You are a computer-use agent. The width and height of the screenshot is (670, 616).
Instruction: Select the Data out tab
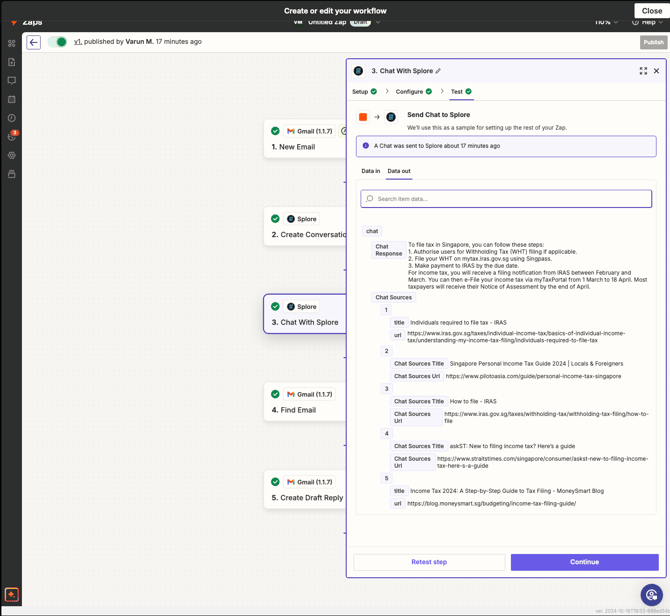point(399,171)
